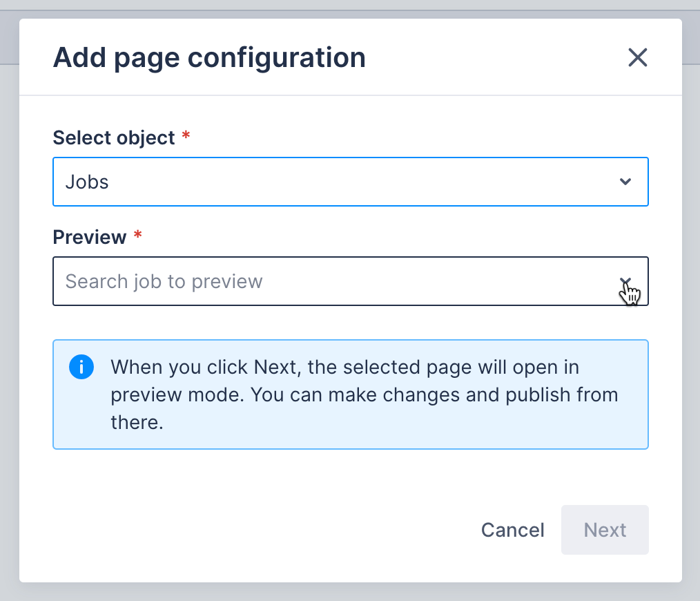Click the red asterisk beside Select object
Image resolution: width=700 pixels, height=601 pixels.
click(185, 135)
